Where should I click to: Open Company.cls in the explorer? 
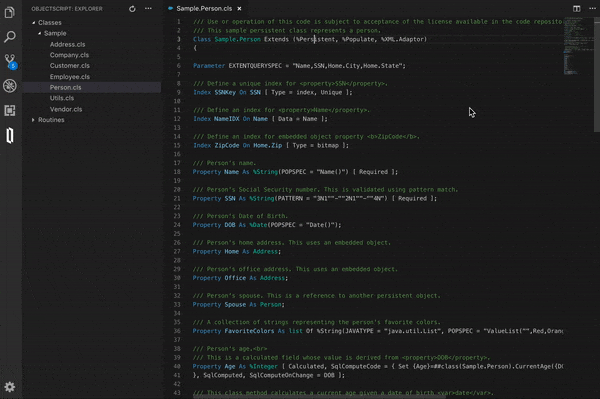tap(69, 55)
